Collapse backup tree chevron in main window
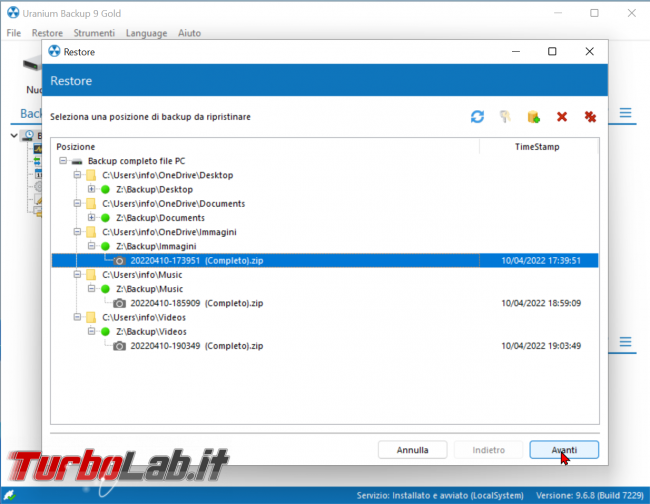This screenshot has width=650, height=504. 14,136
